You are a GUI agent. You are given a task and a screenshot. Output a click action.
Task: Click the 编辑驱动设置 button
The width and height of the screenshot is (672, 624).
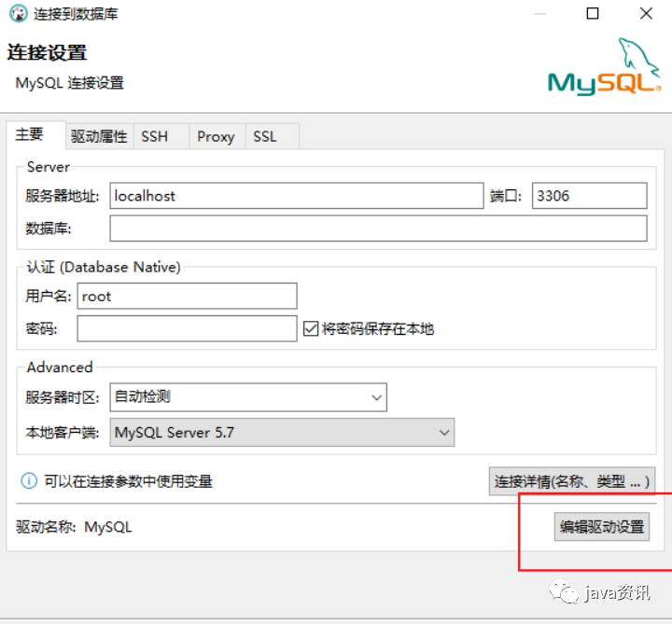pyautogui.click(x=602, y=527)
